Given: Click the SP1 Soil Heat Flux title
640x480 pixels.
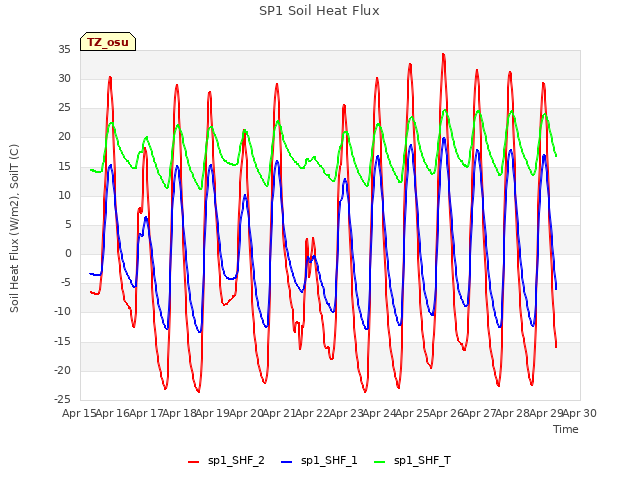Looking at the screenshot, I should (x=319, y=11).
